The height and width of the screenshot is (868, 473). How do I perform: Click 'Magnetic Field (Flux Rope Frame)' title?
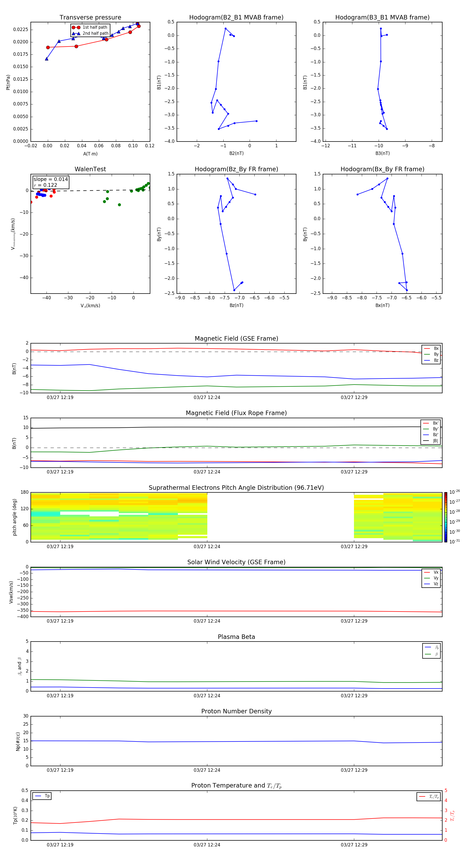pyautogui.click(x=236, y=413)
